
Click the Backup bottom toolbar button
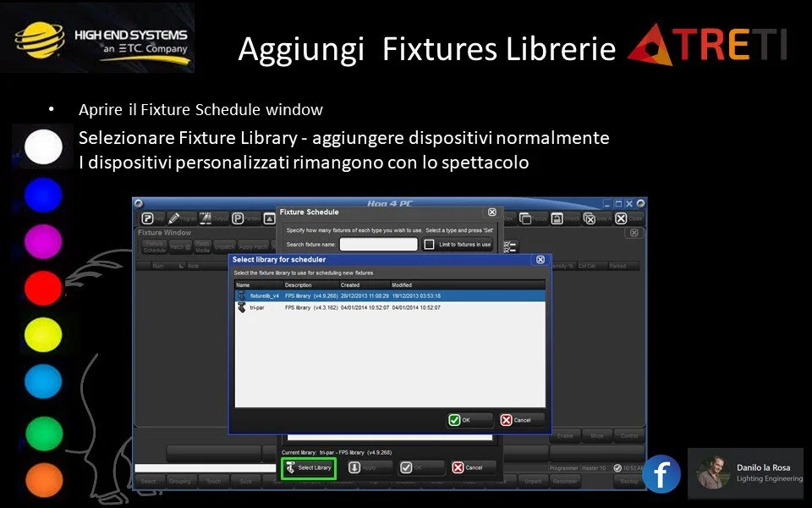629,482
